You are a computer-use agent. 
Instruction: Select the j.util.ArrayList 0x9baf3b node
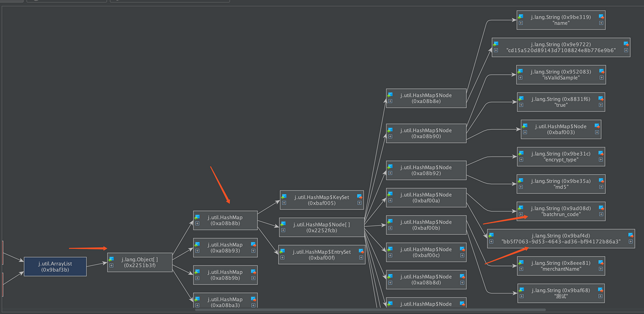pos(55,267)
